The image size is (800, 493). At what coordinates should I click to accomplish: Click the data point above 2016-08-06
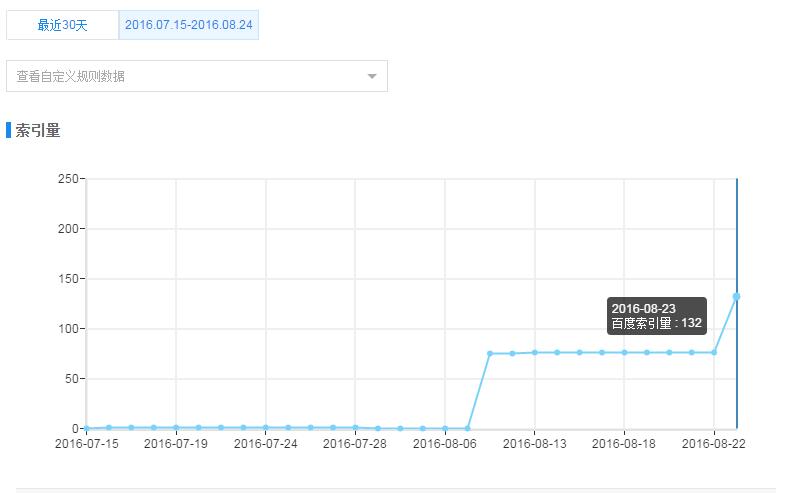coord(445,428)
